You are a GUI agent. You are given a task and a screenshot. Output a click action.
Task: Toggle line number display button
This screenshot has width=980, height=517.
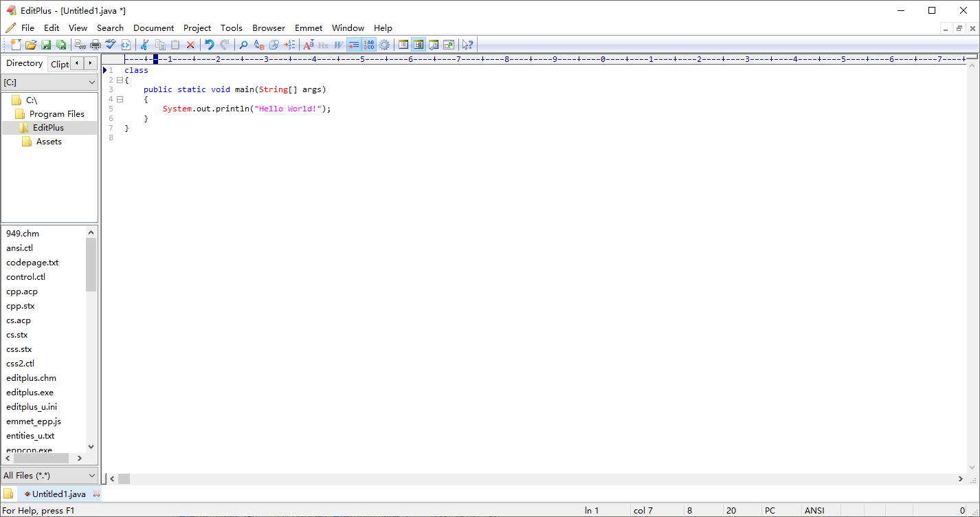pos(369,45)
